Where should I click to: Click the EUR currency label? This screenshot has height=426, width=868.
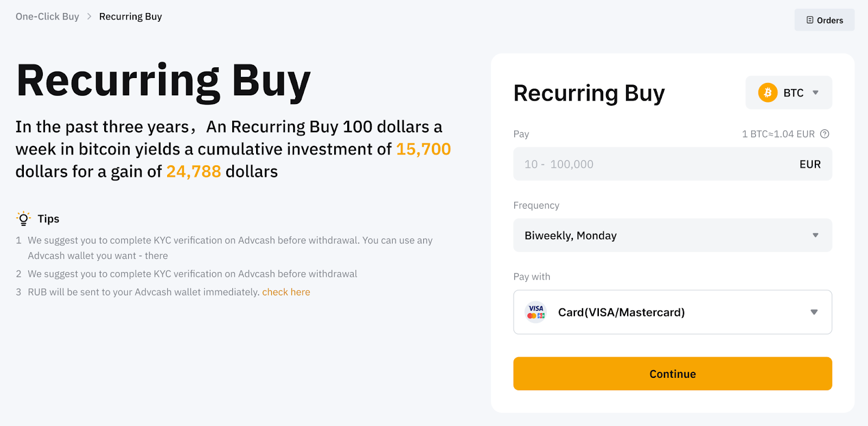point(810,164)
